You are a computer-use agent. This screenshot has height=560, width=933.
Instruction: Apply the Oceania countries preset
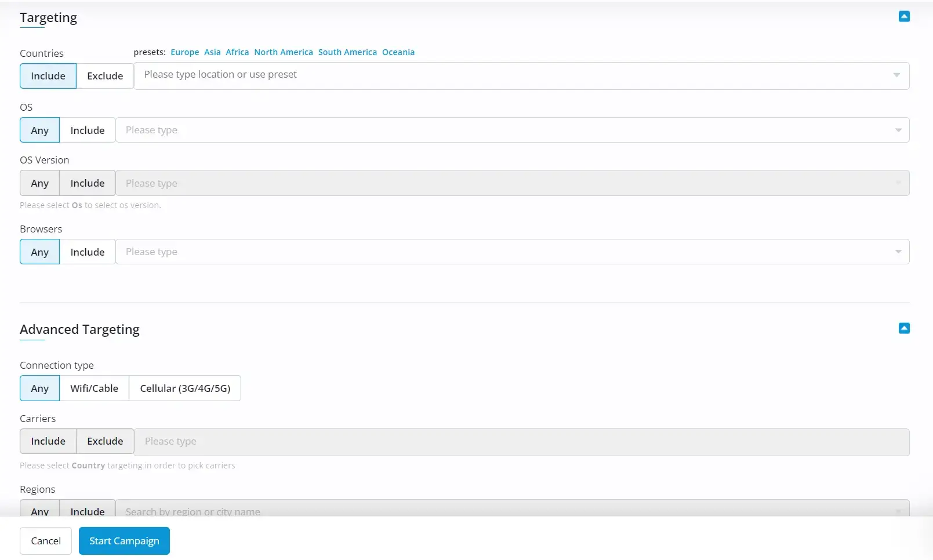[398, 52]
